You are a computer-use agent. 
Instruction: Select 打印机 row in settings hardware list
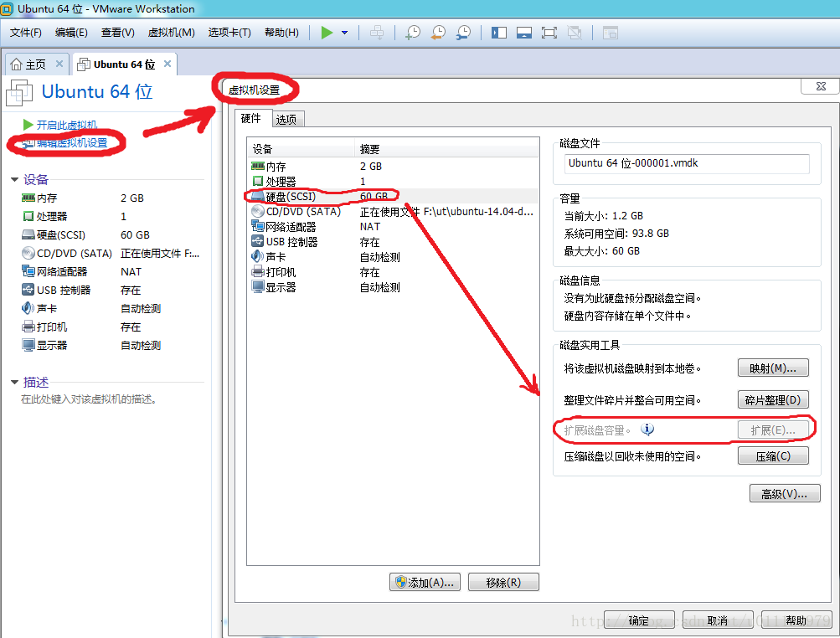(394, 272)
